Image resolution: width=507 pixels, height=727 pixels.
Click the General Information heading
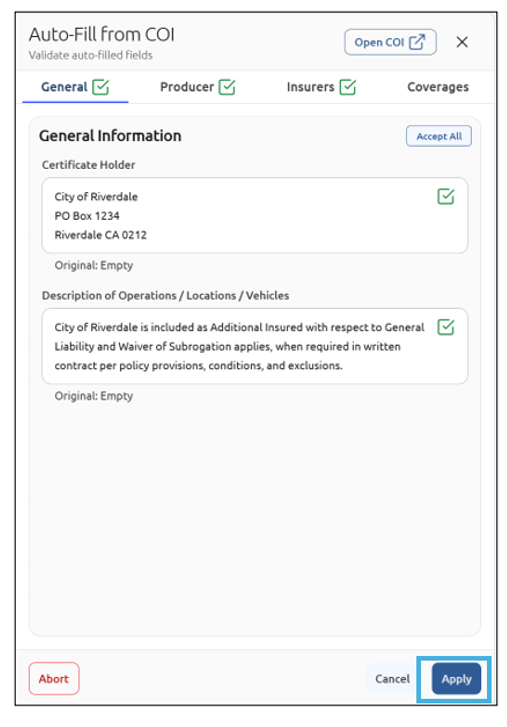pyautogui.click(x=110, y=136)
